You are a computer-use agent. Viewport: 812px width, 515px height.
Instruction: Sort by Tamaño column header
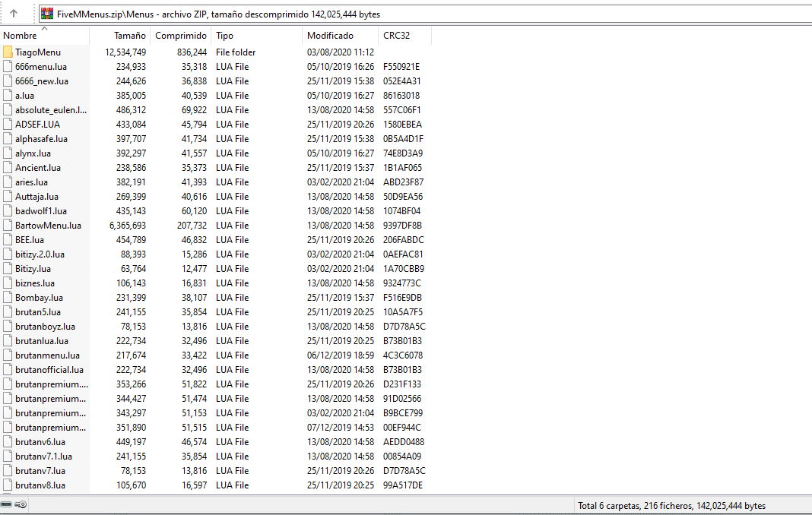(x=129, y=36)
